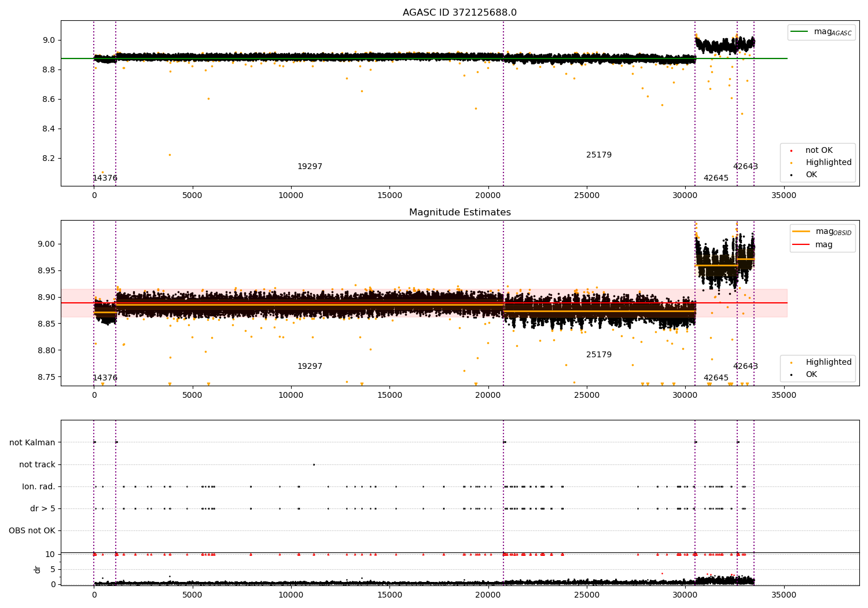Viewport: 868px width, 608px height.
Task: Select 'Highlighted' legend entry in middle plot
Action: [829, 362]
